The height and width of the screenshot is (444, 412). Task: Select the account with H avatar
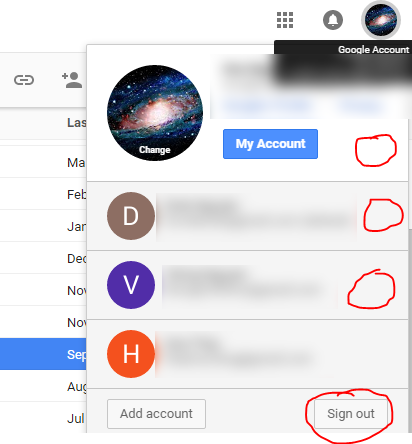[247, 354]
